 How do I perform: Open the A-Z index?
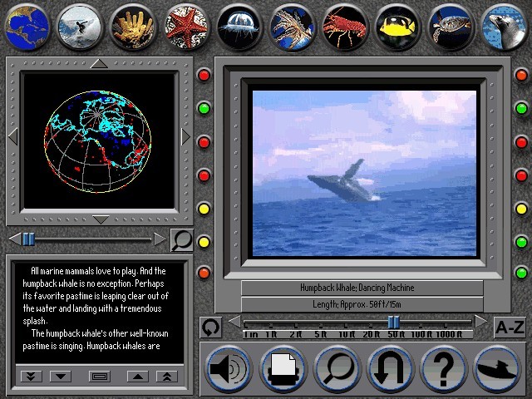click(510, 328)
